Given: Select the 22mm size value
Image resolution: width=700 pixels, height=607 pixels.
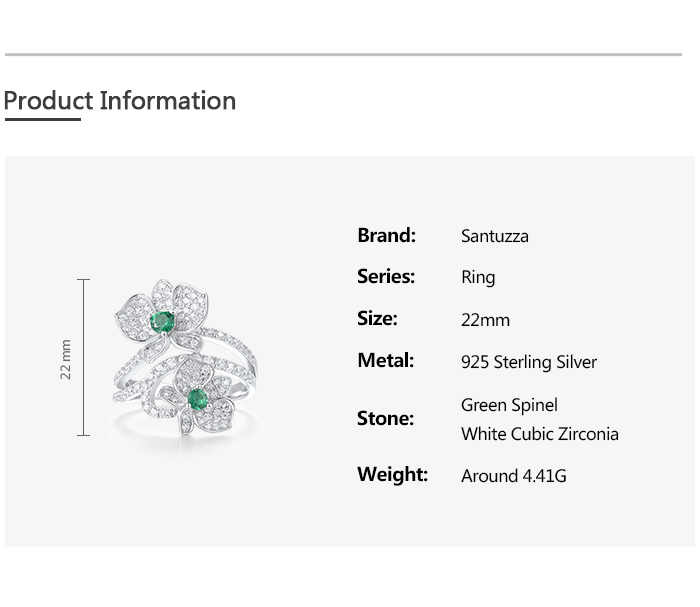Looking at the screenshot, I should pyautogui.click(x=485, y=320).
